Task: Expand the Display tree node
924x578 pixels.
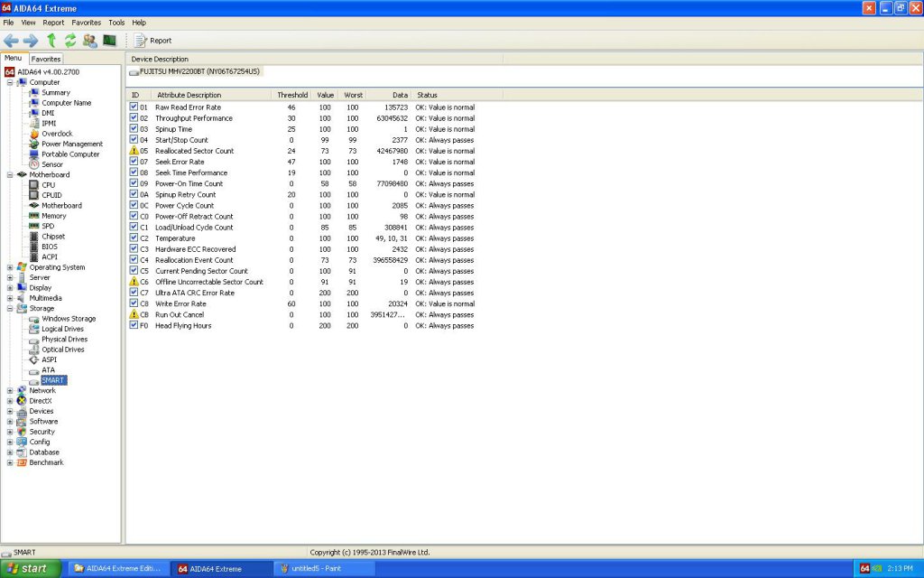Action: tap(10, 288)
